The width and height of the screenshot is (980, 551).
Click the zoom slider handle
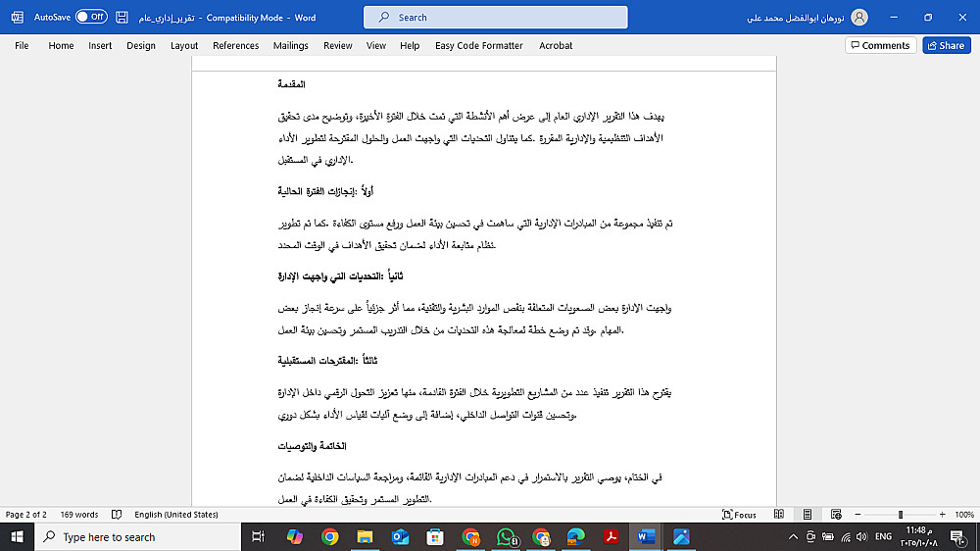[x=901, y=515]
